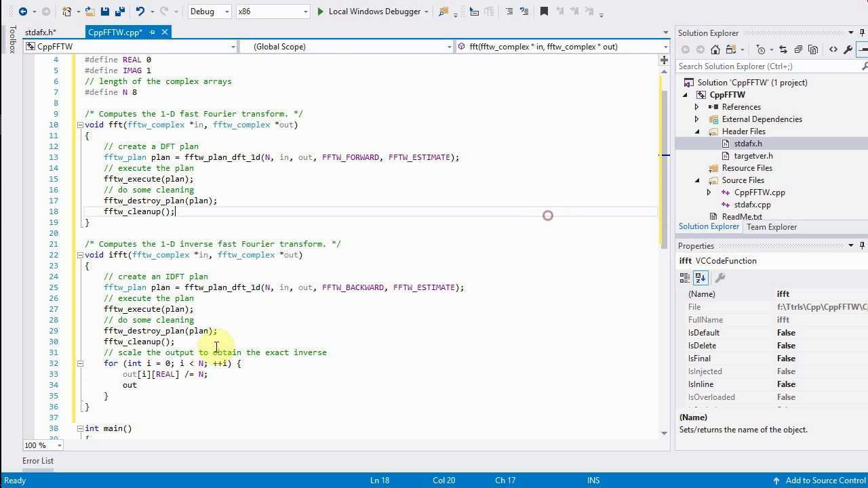This screenshot has height=488, width=868.
Task: Click the Save All toolbar icon
Action: 119,12
